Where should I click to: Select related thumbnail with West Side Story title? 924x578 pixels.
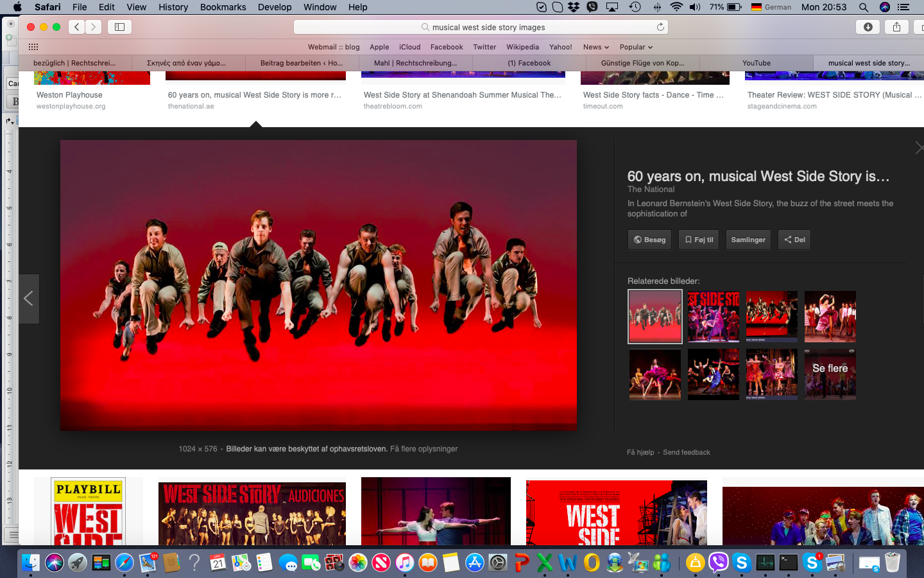[x=714, y=317]
